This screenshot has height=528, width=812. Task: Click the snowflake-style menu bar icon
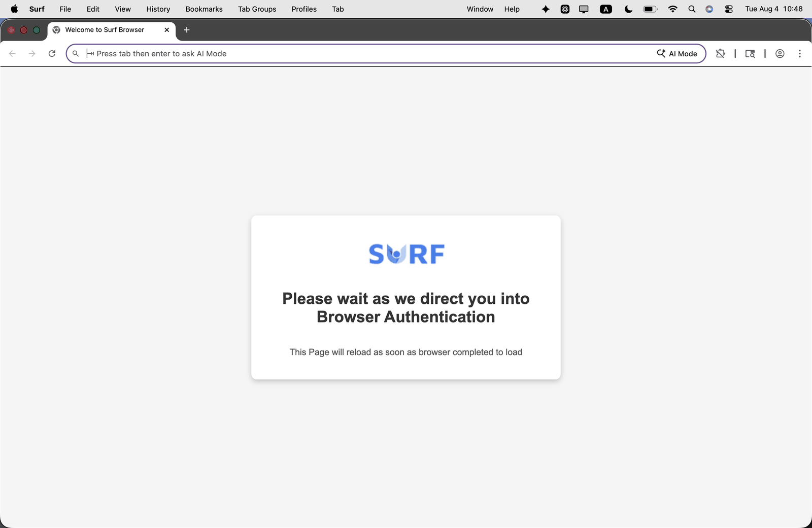point(565,9)
